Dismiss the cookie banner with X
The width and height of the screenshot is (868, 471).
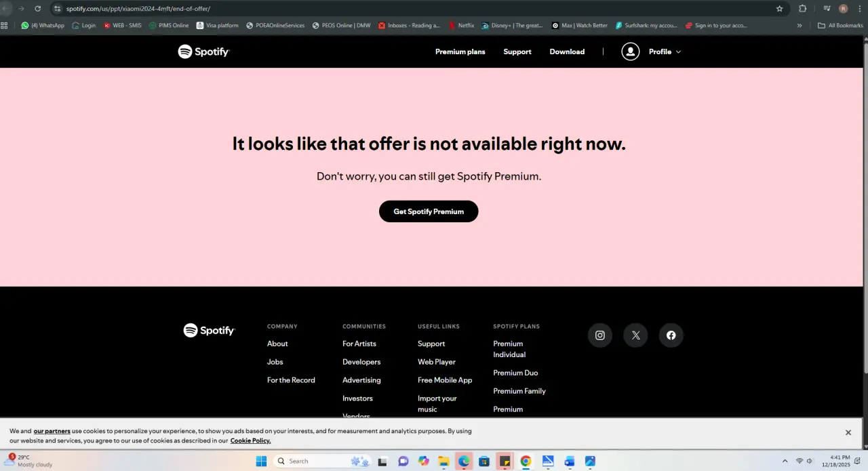[x=848, y=432]
